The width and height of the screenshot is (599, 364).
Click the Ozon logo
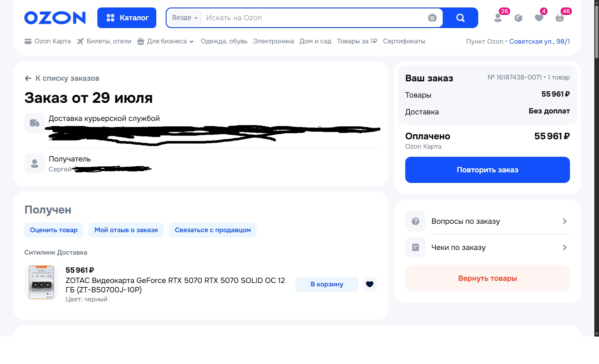pos(55,18)
